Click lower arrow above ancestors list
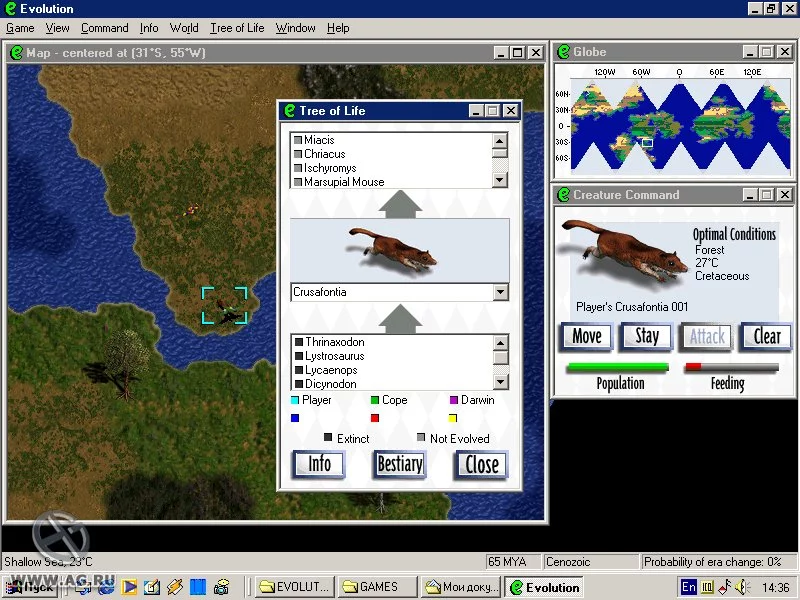800x600 pixels. click(x=400, y=319)
